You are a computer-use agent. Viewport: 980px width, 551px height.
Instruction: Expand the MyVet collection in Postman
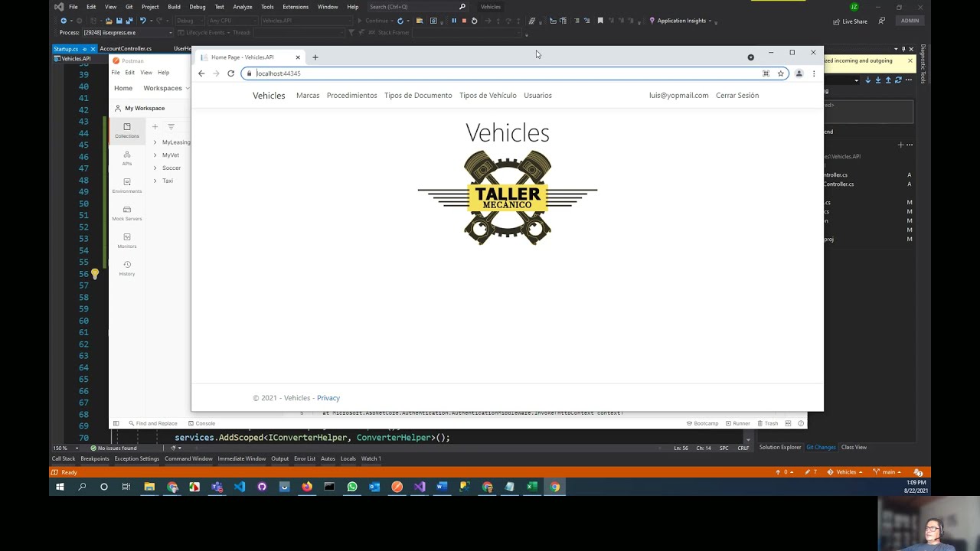click(x=155, y=155)
